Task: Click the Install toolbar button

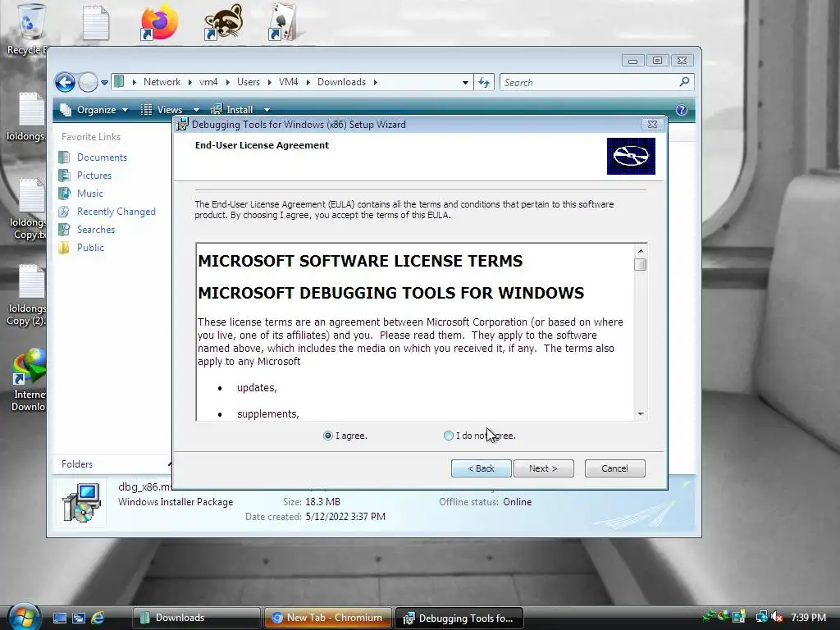Action: 232,110
